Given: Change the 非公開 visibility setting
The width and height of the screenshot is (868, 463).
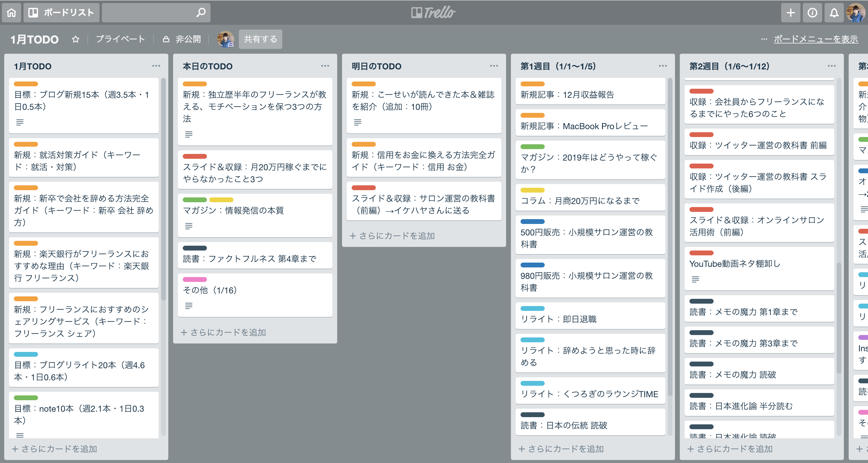Looking at the screenshot, I should [x=182, y=39].
